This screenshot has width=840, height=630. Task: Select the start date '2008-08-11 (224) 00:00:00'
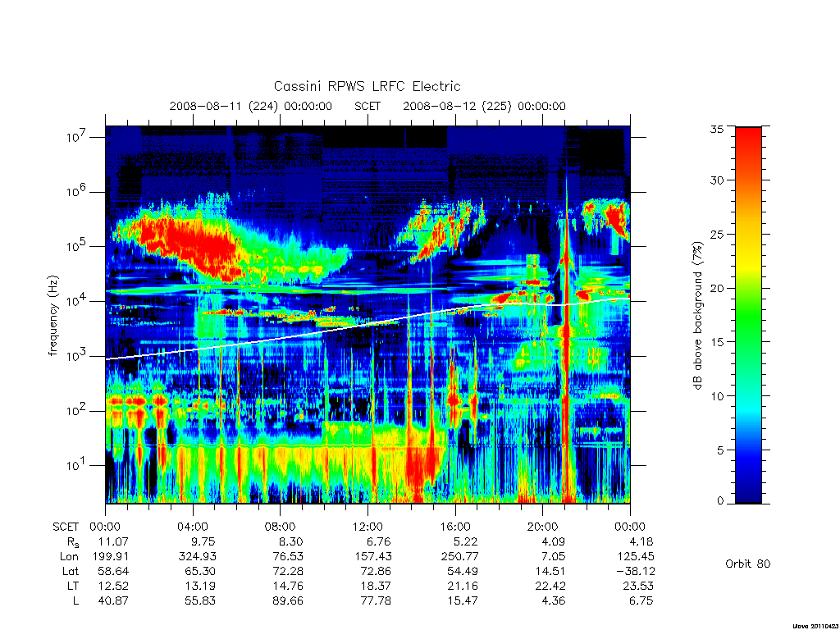click(251, 106)
